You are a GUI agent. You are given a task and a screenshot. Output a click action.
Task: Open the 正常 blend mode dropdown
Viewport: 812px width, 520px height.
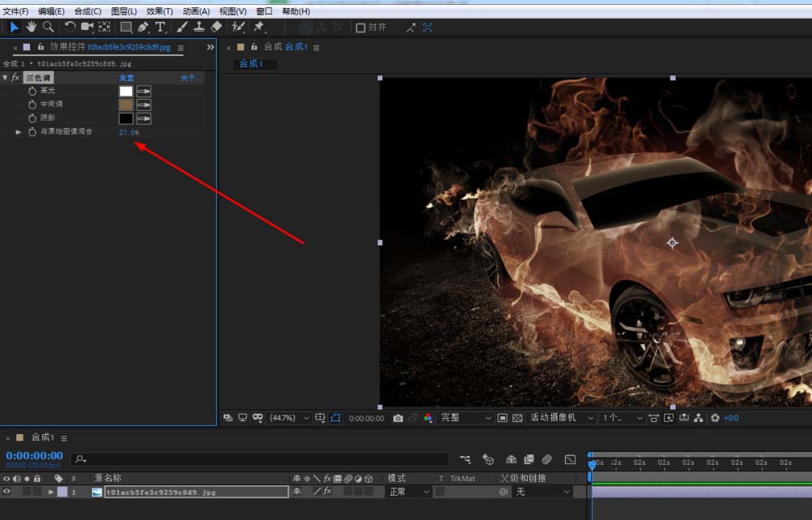point(408,492)
